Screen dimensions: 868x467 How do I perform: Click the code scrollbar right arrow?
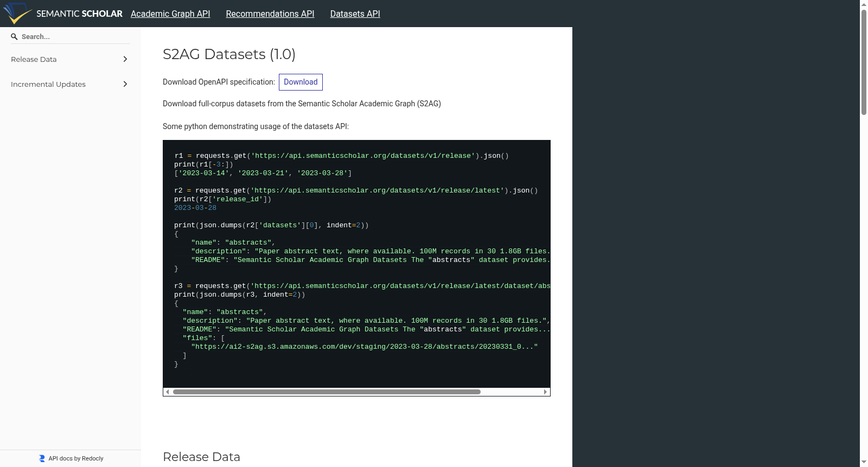[x=545, y=392]
